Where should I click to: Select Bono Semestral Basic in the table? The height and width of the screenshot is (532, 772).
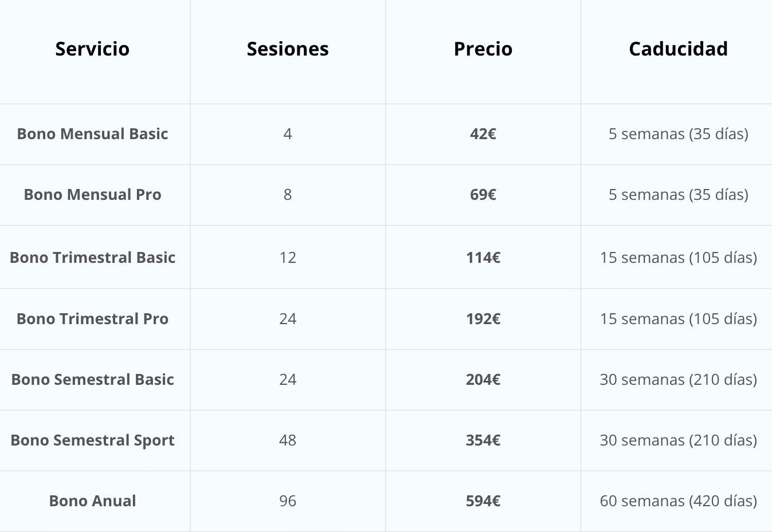[92, 380]
